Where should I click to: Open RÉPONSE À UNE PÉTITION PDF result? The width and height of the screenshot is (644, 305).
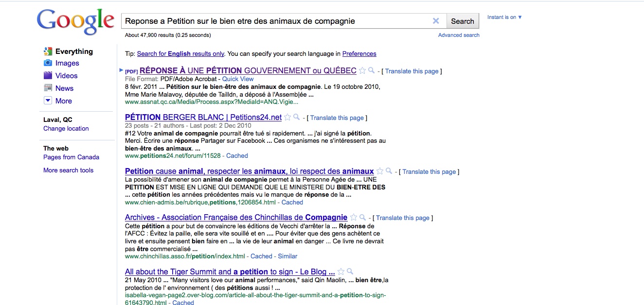(248, 70)
